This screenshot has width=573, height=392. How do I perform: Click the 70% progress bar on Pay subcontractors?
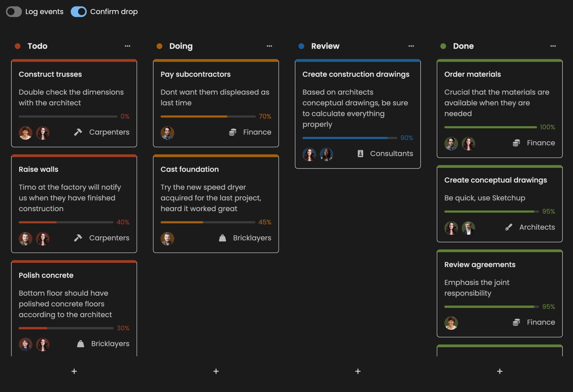click(x=208, y=116)
